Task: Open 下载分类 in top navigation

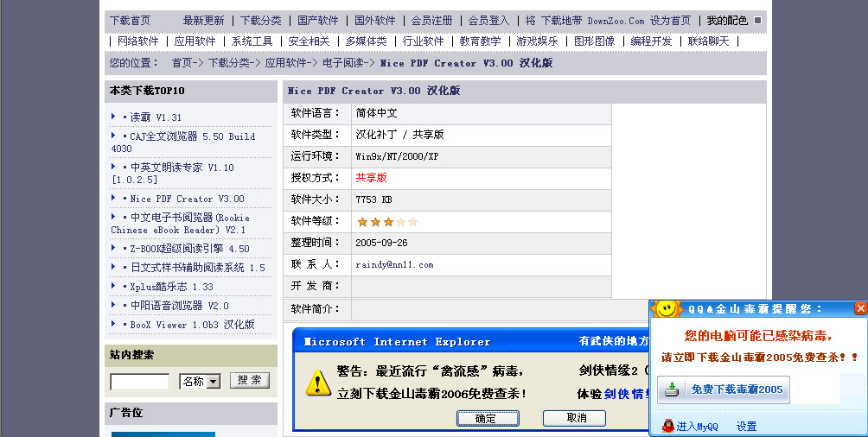Action: coord(261,21)
